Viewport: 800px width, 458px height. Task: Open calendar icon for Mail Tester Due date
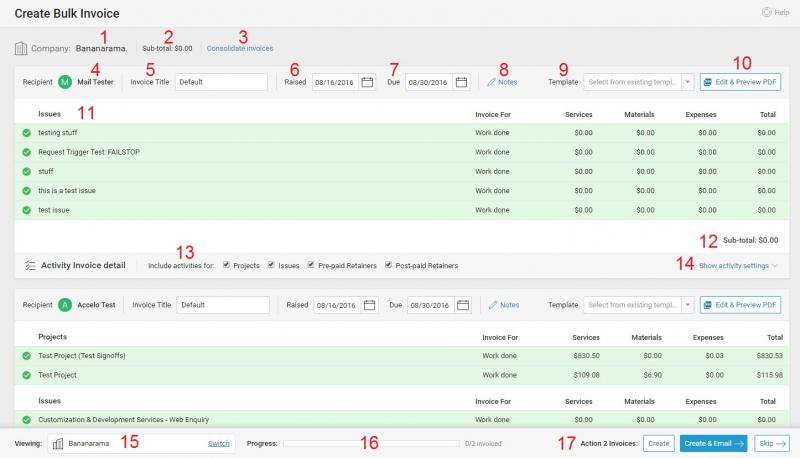pos(461,82)
